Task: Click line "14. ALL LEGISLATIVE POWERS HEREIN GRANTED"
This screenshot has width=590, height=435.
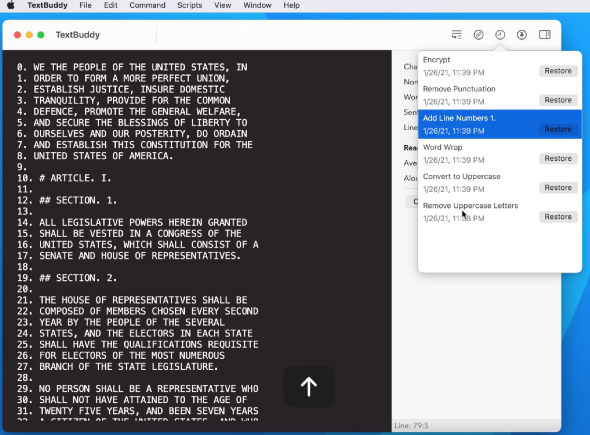Action: point(132,222)
